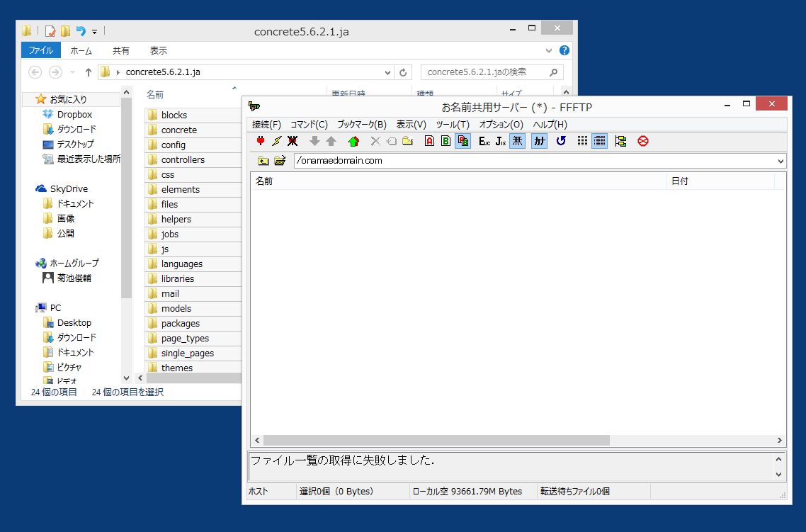
Task: Click Explorer address bar refresh icon
Action: (x=403, y=72)
